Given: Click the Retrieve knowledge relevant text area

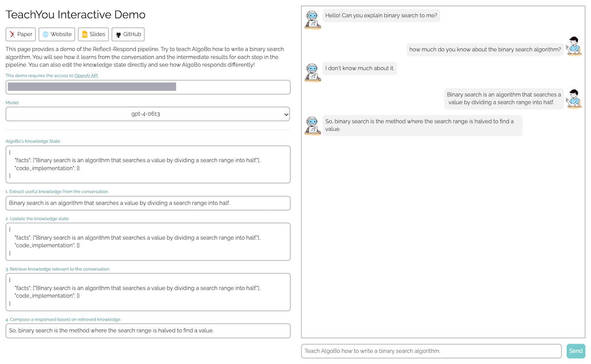Looking at the screenshot, I should [148, 292].
